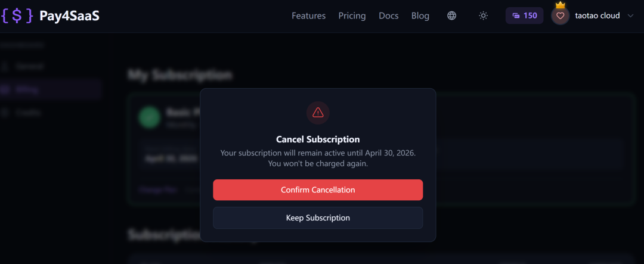This screenshot has width=644, height=264.
Task: Expand the user menu chevron arrow
Action: point(631,16)
